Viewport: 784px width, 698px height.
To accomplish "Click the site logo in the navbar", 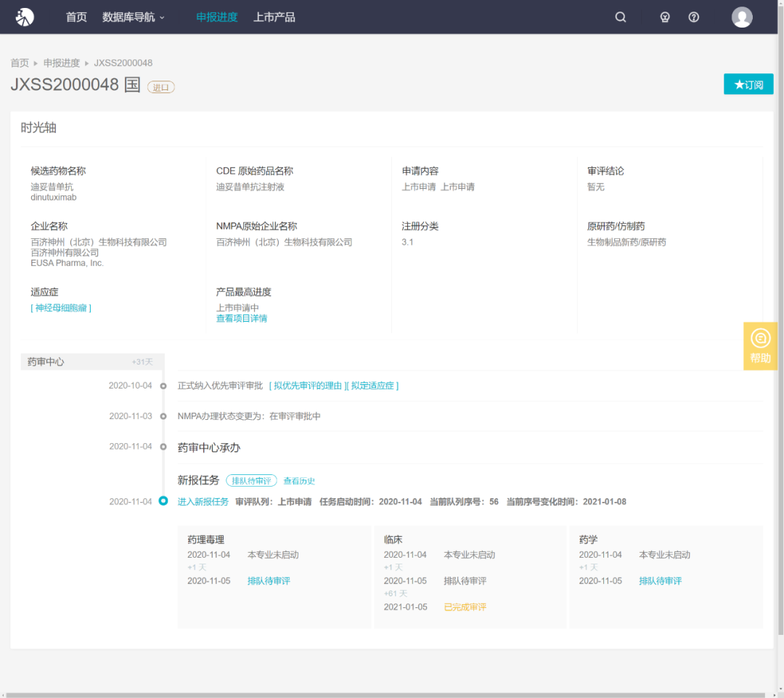I will click(x=25, y=17).
